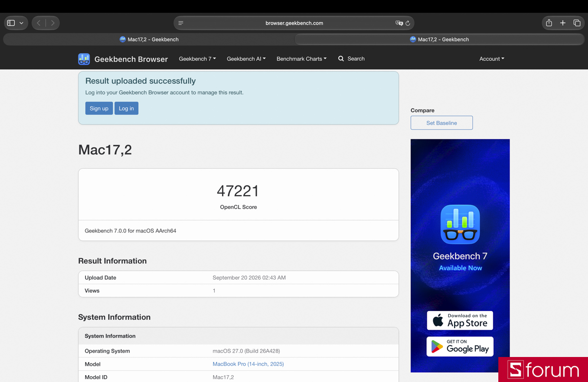
Task: Open the reader page menu icon in address bar
Action: [181, 23]
